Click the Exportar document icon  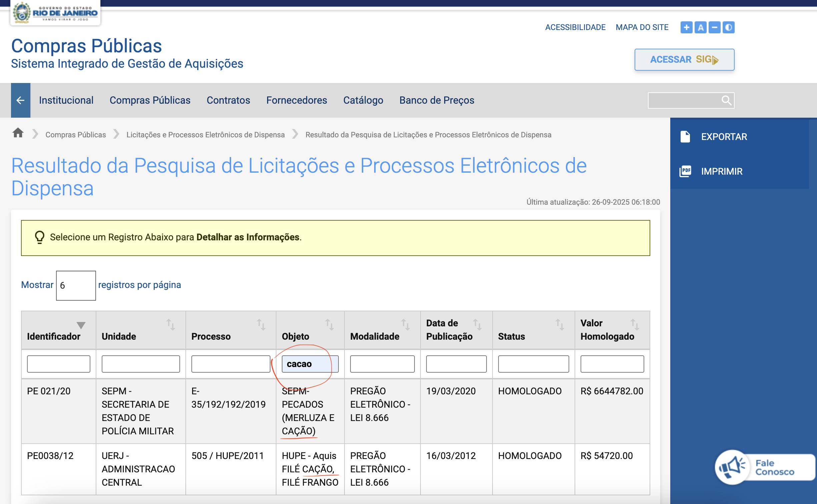[x=685, y=137]
